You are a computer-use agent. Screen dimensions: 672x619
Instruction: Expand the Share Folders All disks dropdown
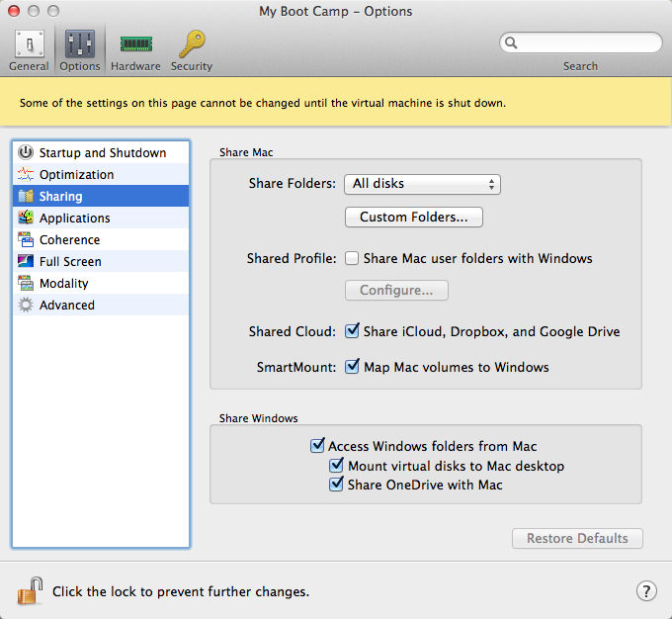coord(422,184)
